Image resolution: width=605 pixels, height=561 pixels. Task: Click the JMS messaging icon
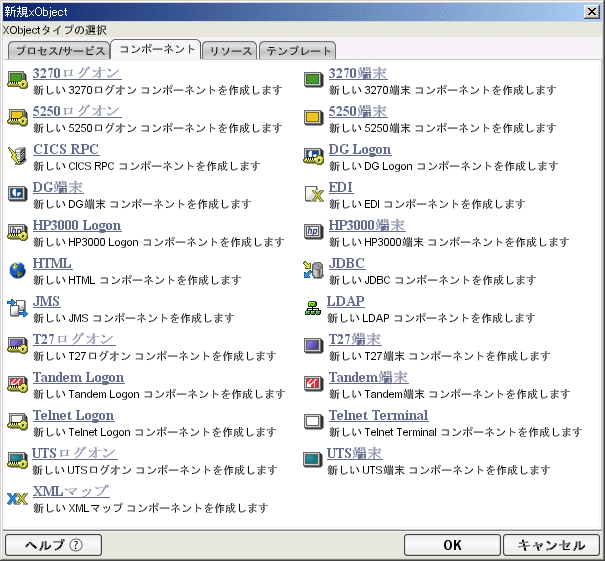pos(17,308)
